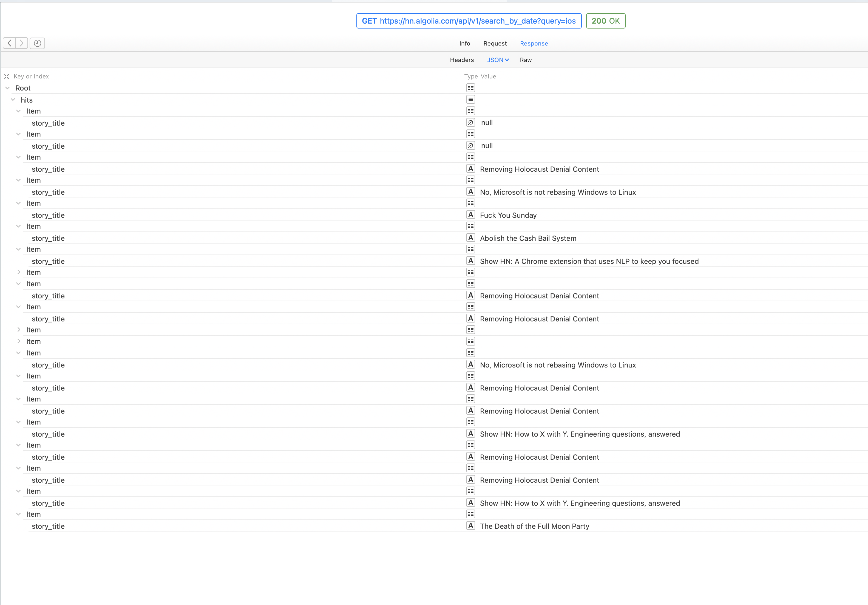Click the array type icon for hits
The width and height of the screenshot is (868, 605).
[x=470, y=100]
